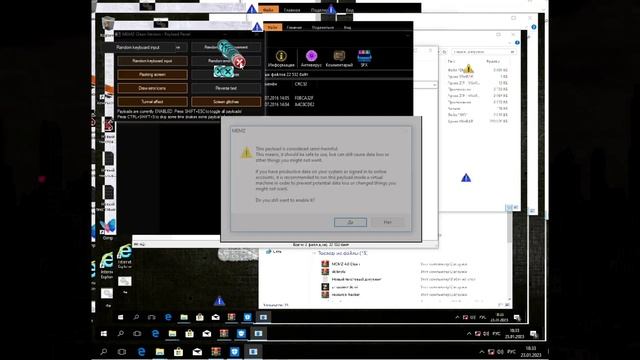640x360 pixels.
Task: Toggle the Flashing screen payload
Action: (x=152, y=74)
